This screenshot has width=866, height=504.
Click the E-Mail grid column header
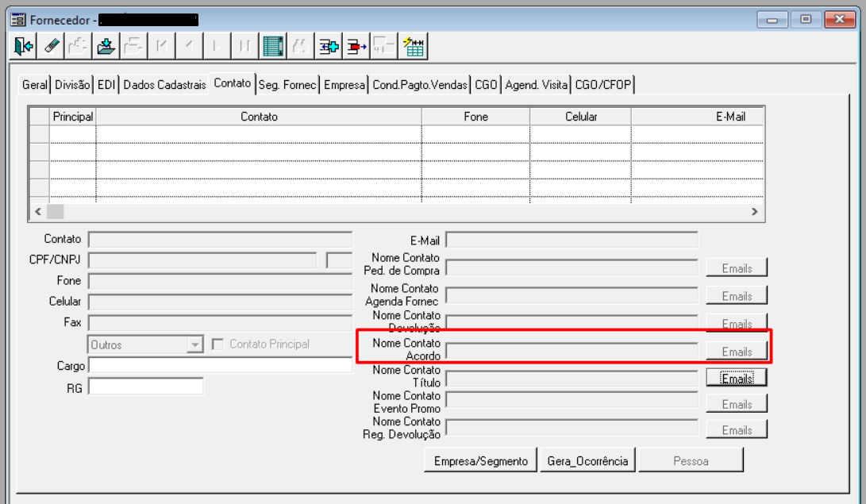(698, 117)
